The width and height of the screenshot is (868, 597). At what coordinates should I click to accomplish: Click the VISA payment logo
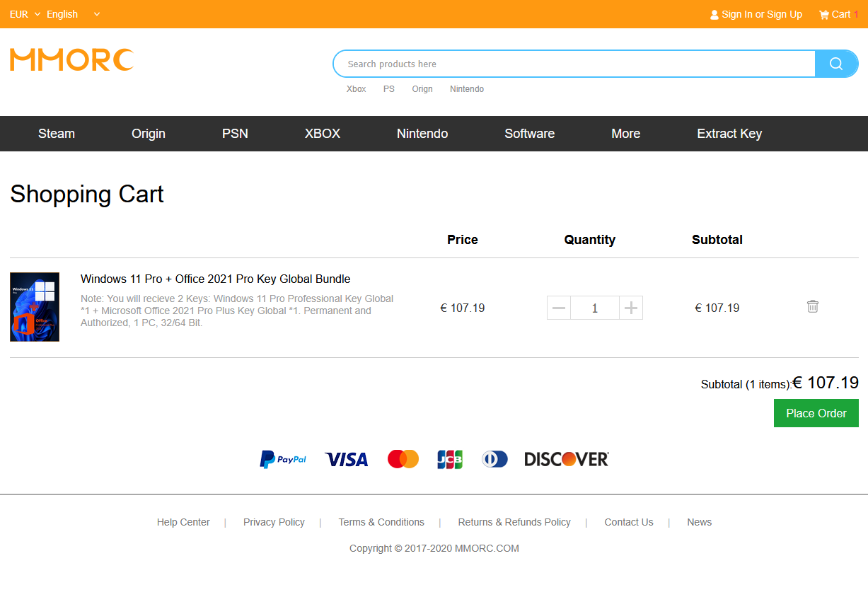click(347, 460)
